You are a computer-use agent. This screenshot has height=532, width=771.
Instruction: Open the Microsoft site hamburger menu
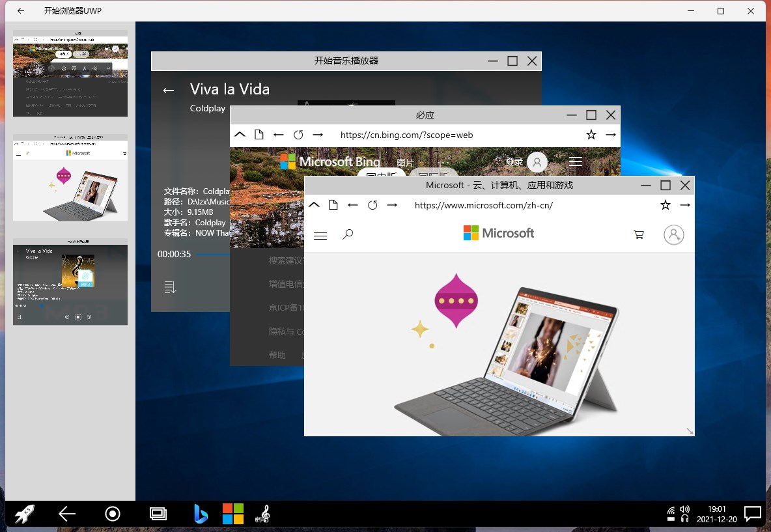coord(320,236)
